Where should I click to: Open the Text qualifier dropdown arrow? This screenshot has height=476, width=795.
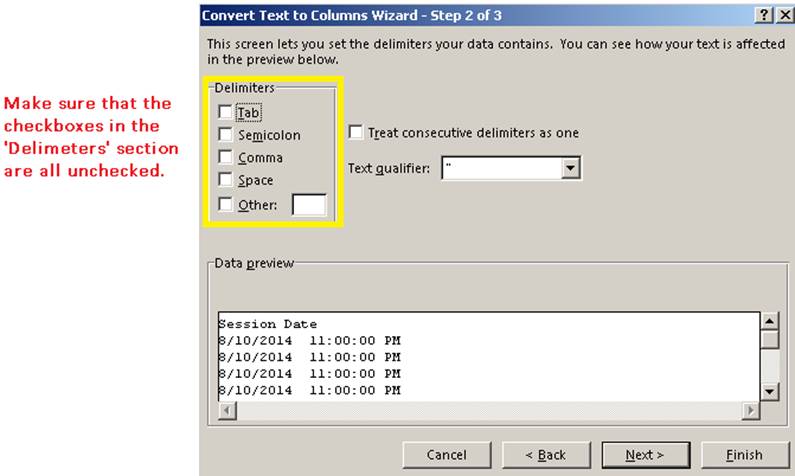[571, 169]
